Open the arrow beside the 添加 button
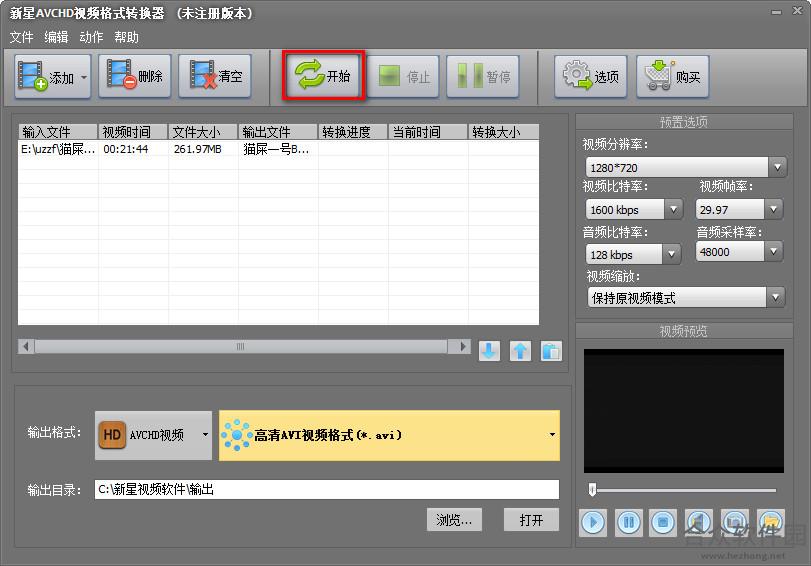This screenshot has width=811, height=566. click(x=84, y=77)
